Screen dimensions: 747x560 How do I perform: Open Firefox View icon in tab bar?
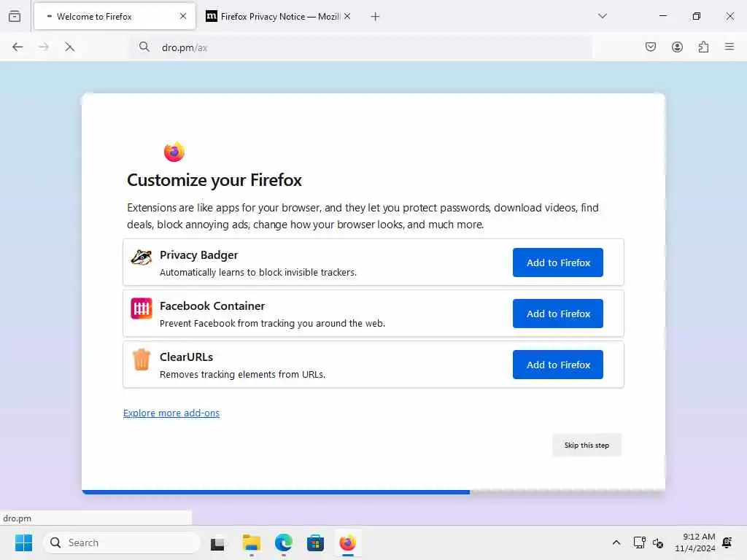tap(15, 16)
